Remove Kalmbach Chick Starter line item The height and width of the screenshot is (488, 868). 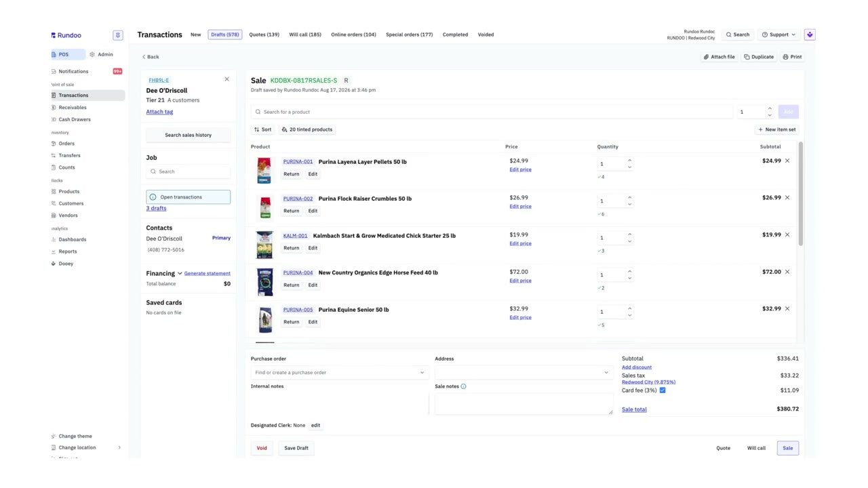click(x=787, y=235)
